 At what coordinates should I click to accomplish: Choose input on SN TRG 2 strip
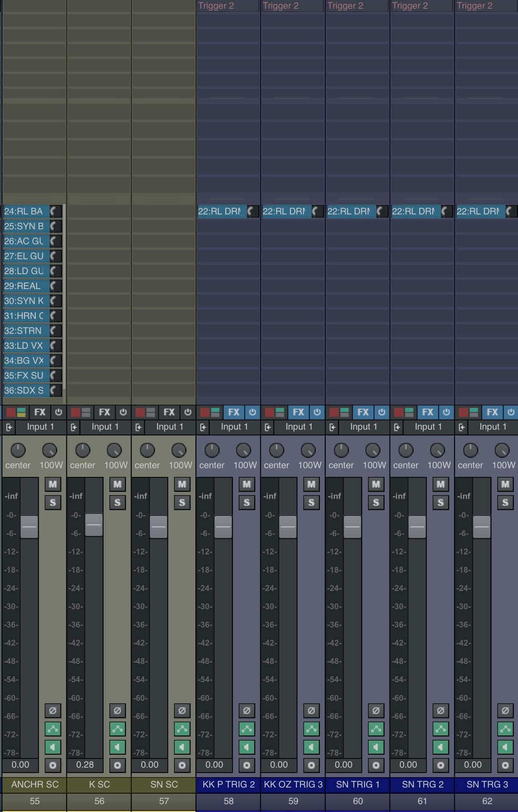pos(428,427)
